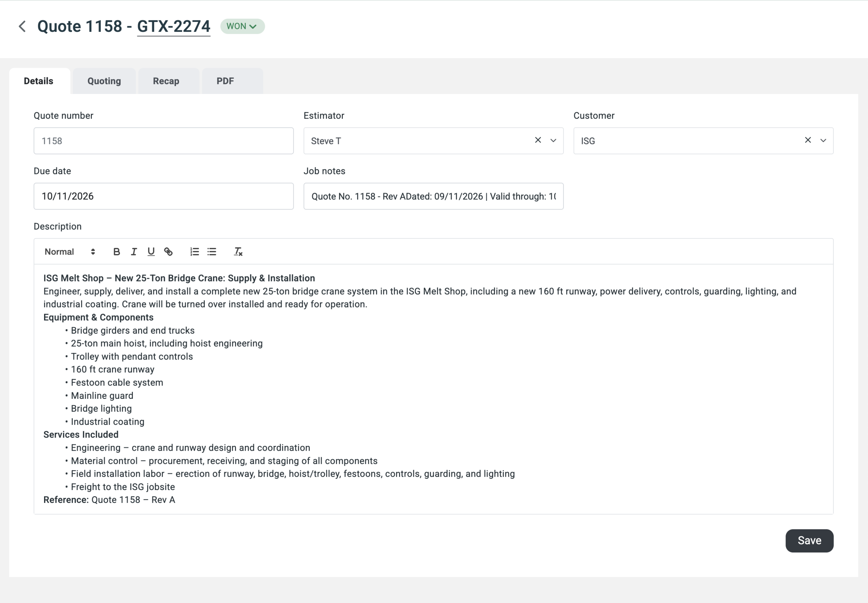Click '25-ton main hoist' bullet text
The image size is (868, 603).
click(x=166, y=344)
